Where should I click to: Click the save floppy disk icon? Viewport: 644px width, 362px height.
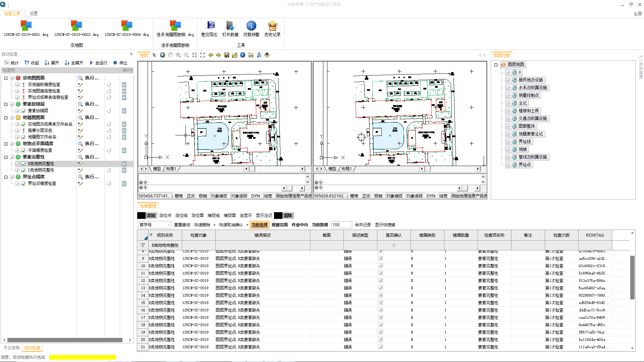pyautogui.click(x=227, y=55)
